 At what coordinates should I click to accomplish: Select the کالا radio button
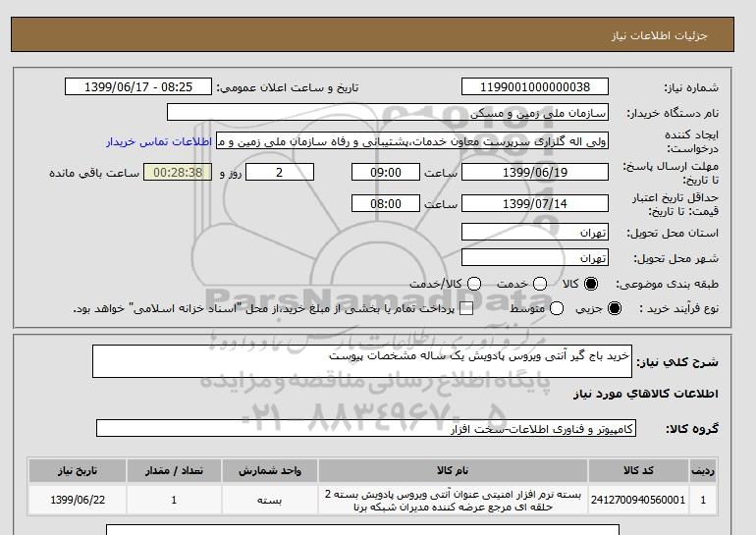[x=591, y=284]
